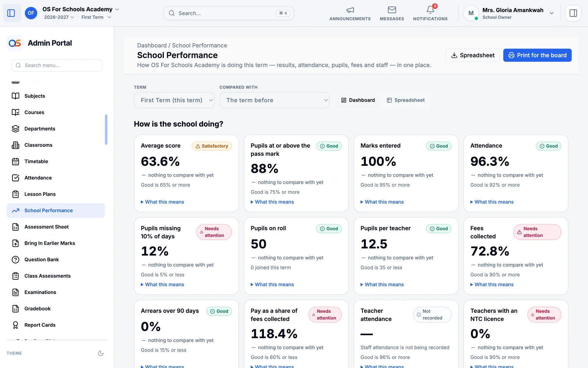Open the Compared With dropdown
The image size is (588, 368).
click(275, 100)
